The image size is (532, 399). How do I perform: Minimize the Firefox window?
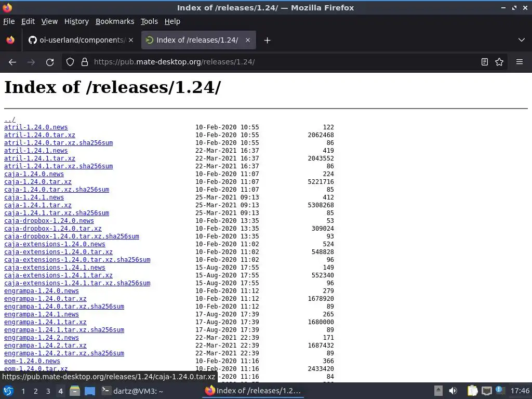(503, 7)
